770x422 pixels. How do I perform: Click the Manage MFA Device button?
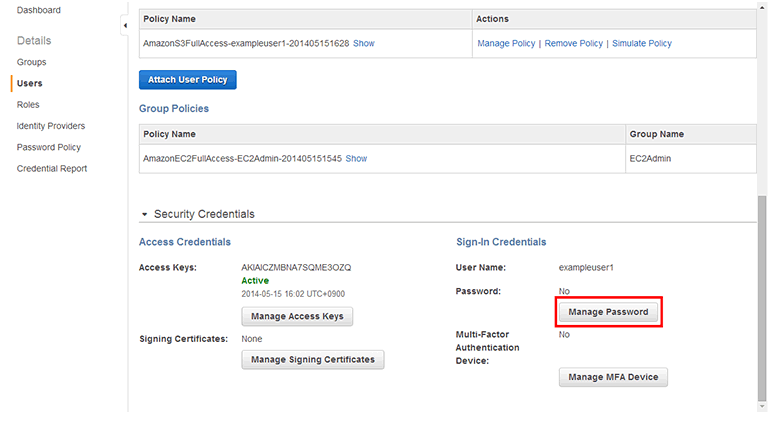[x=612, y=377]
